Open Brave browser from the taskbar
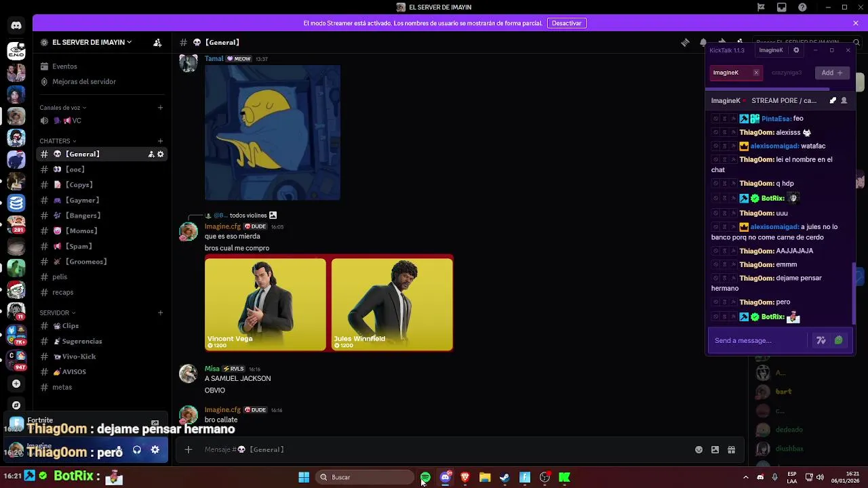This screenshot has width=868, height=488. click(465, 477)
